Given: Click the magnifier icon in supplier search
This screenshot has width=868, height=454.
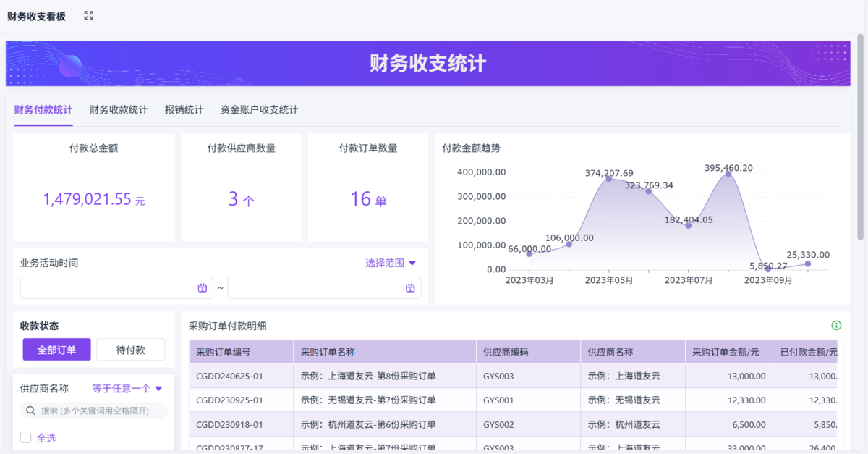Looking at the screenshot, I should (31, 411).
